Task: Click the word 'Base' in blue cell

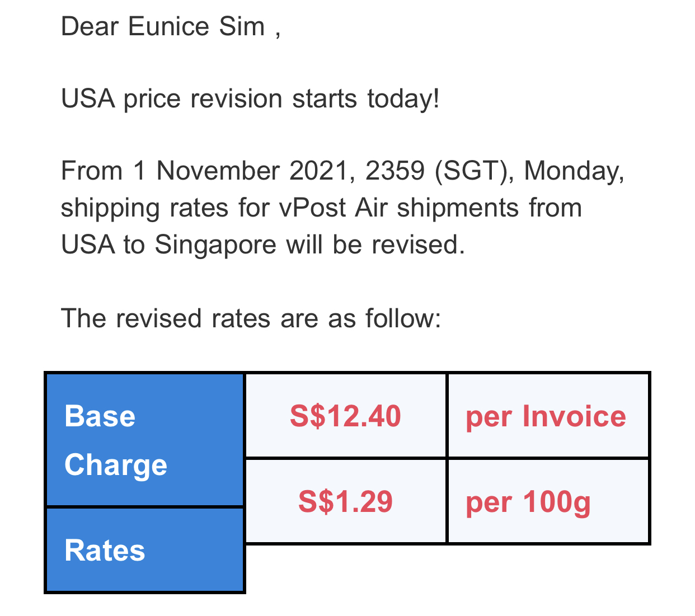Action: click(x=100, y=416)
